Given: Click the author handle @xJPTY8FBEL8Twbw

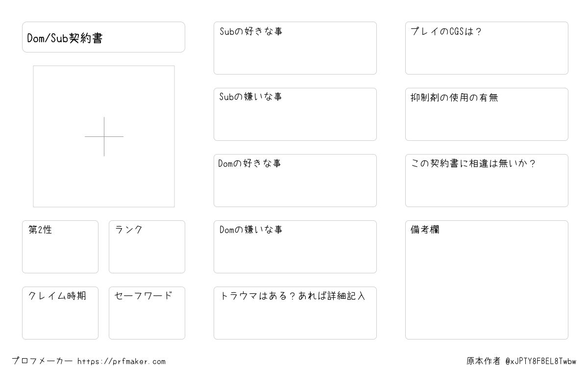Looking at the screenshot, I should click(541, 362).
